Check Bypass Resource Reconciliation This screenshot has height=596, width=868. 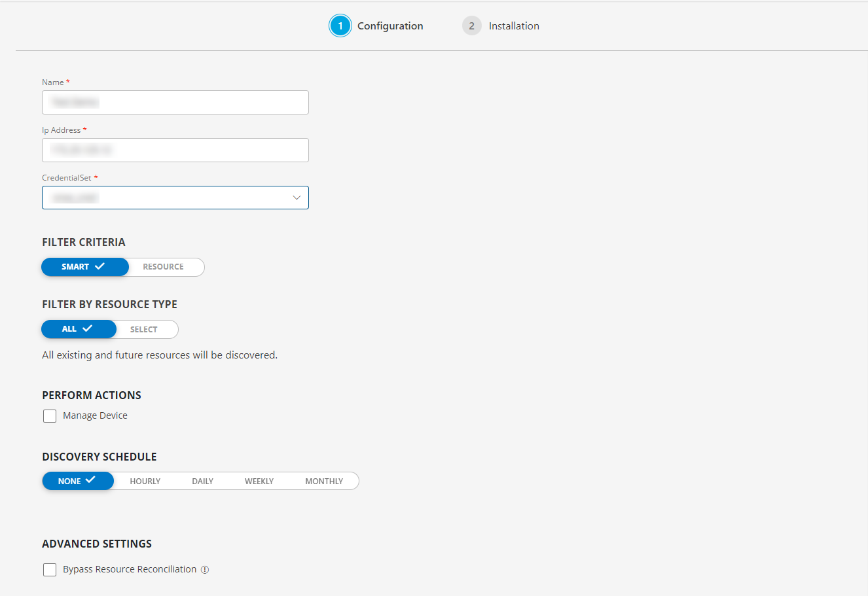tap(50, 569)
